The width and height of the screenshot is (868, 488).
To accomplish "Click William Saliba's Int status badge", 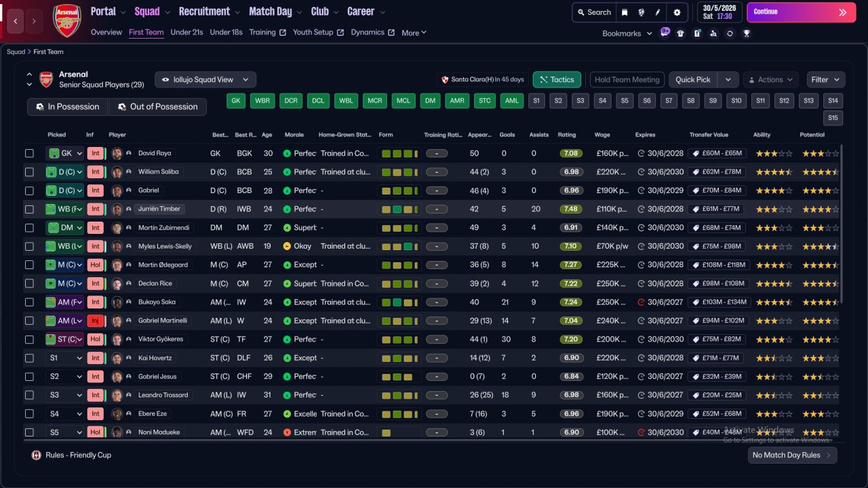I will [96, 172].
